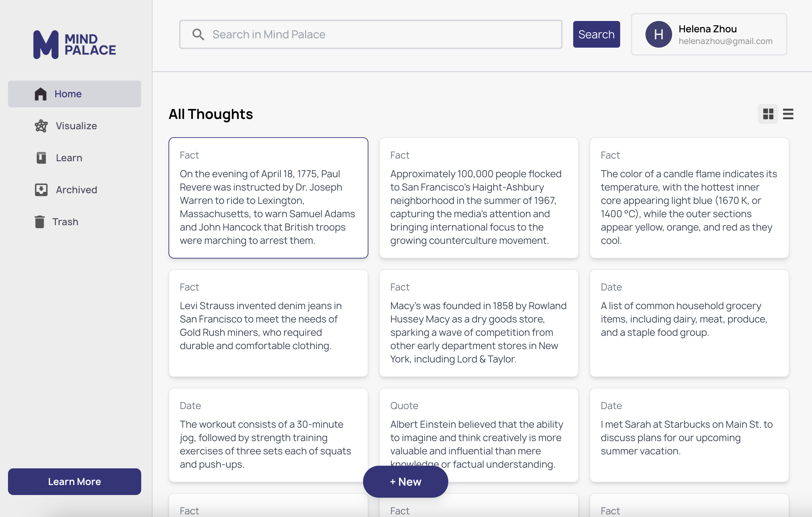Toggle the Home navigation highlight
The image size is (812, 517).
coord(67,94)
